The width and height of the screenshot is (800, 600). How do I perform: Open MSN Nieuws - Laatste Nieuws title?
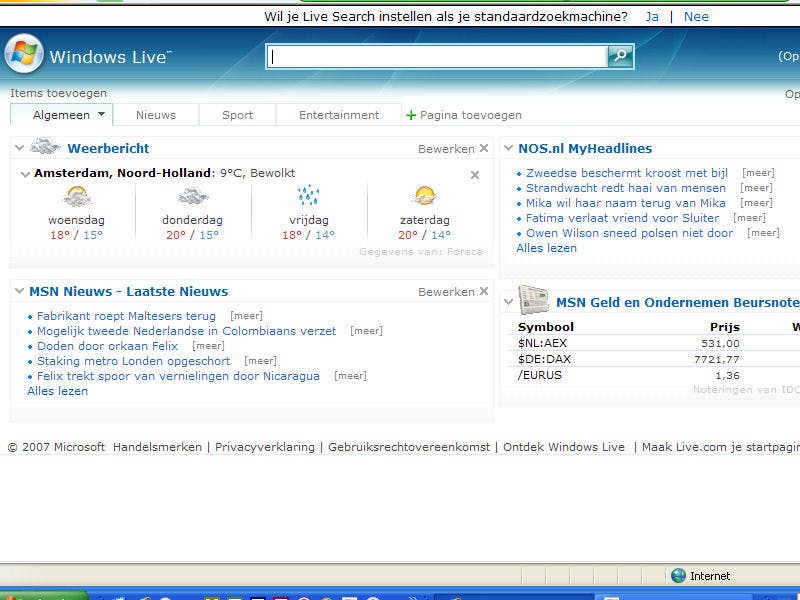click(129, 291)
